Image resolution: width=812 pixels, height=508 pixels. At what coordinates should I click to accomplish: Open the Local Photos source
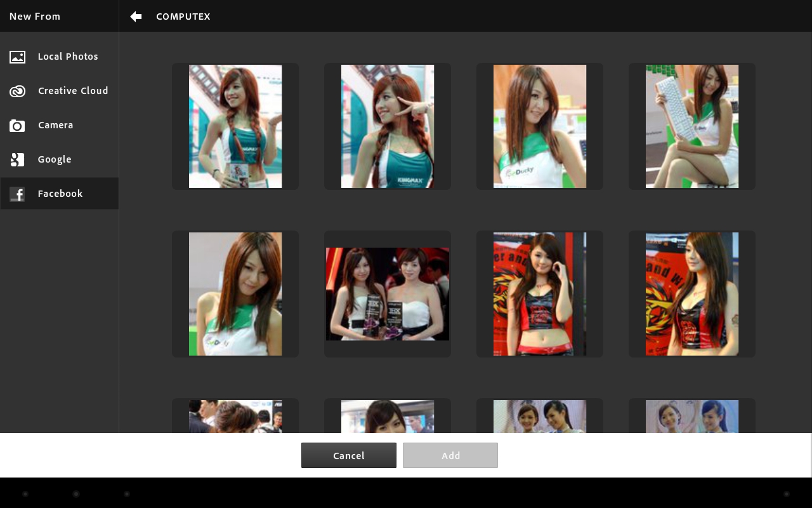pos(68,57)
